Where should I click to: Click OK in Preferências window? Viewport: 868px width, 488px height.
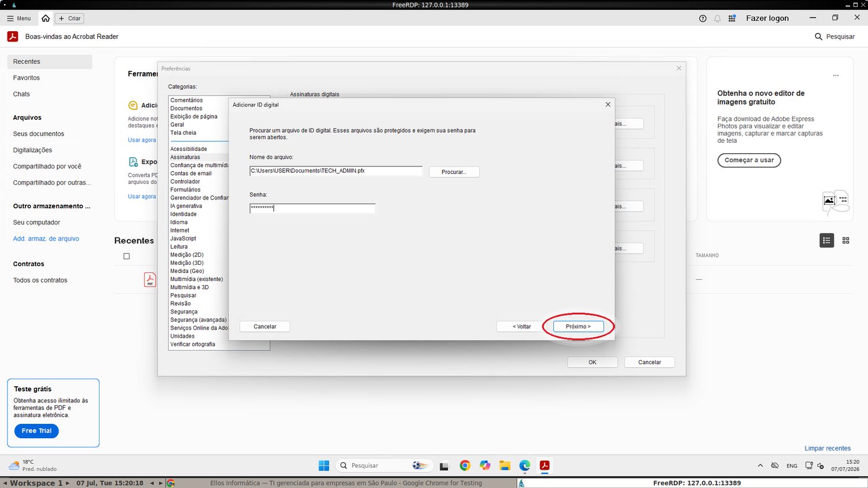592,363
